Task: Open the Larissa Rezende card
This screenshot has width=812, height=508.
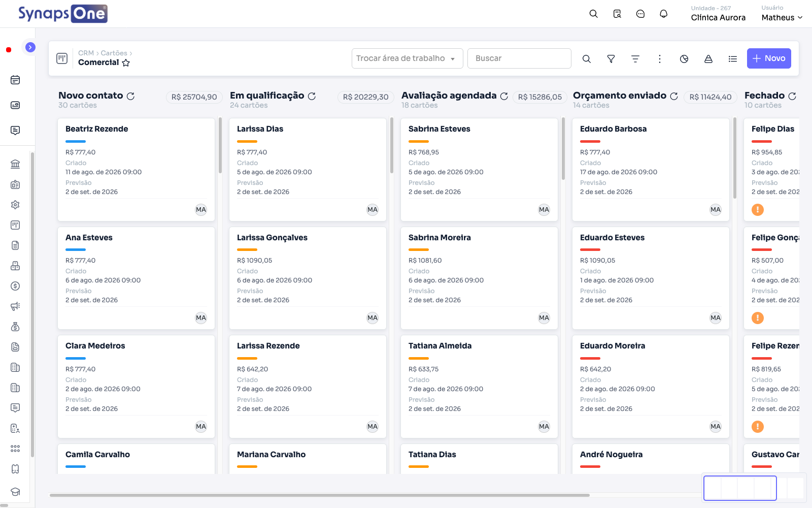Action: point(308,387)
